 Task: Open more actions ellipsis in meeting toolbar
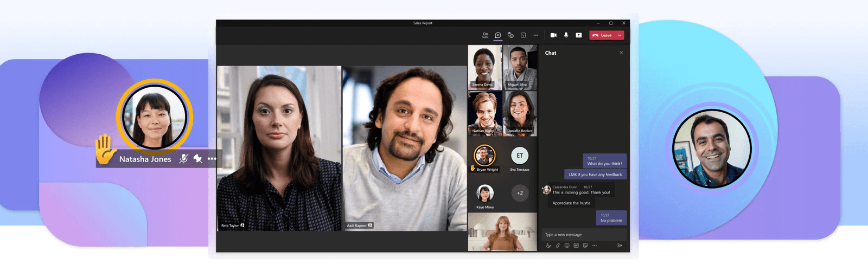[x=536, y=35]
